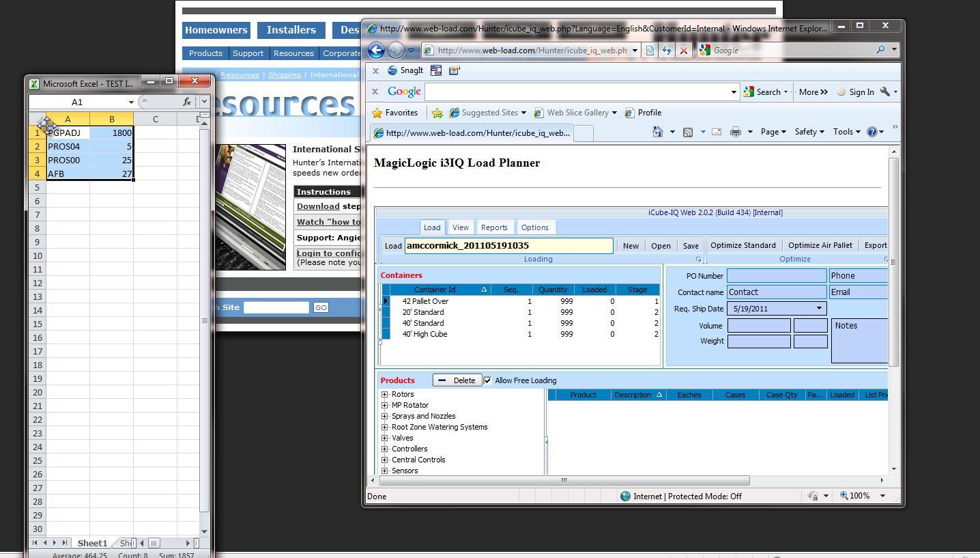
Task: Click the Delete products button
Action: [x=457, y=380]
